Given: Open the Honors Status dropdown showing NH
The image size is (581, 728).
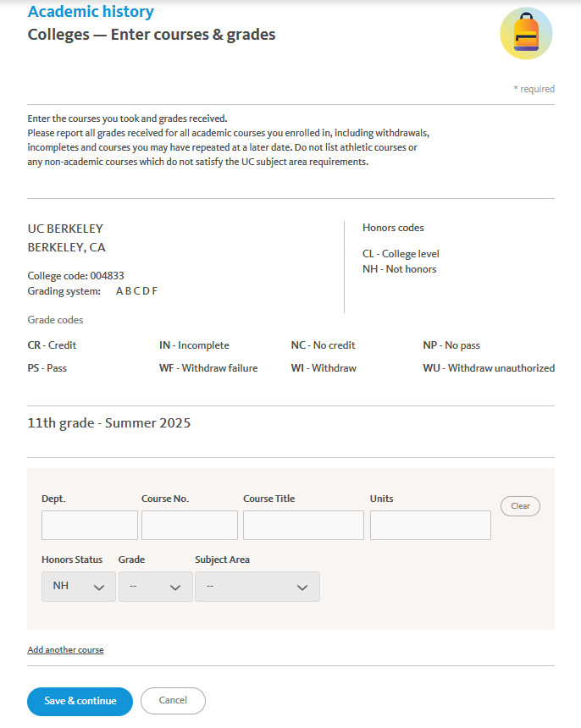Looking at the screenshot, I should [79, 587].
